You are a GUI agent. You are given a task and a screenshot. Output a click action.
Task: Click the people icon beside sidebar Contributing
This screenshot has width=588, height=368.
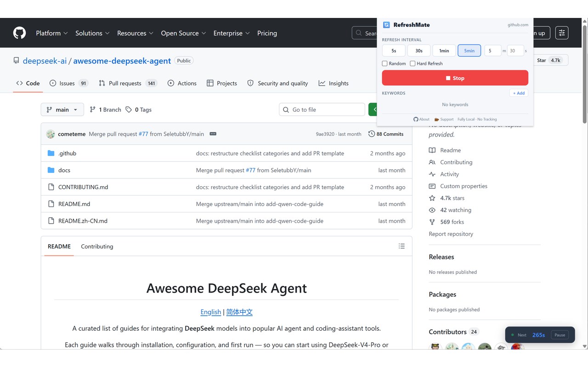[x=432, y=162]
